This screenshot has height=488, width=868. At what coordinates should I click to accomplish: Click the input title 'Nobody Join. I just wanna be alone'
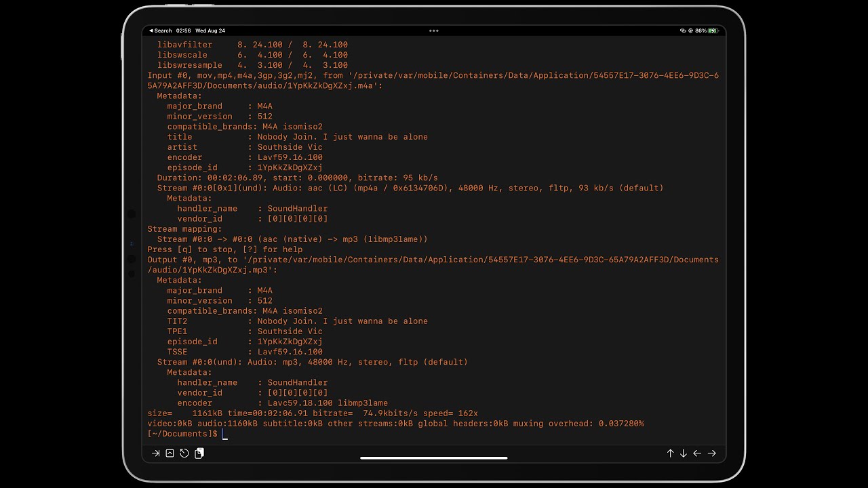click(342, 137)
